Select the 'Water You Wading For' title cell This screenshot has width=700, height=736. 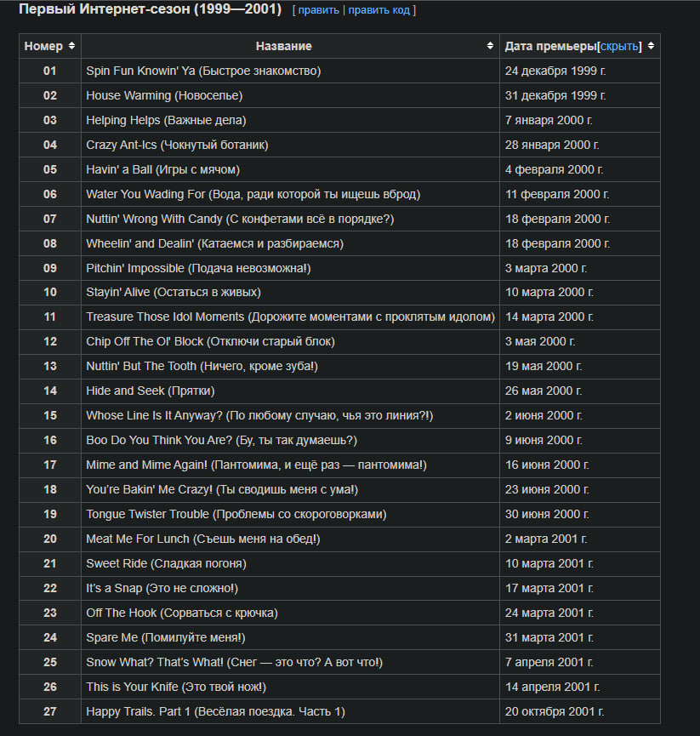pos(290,194)
